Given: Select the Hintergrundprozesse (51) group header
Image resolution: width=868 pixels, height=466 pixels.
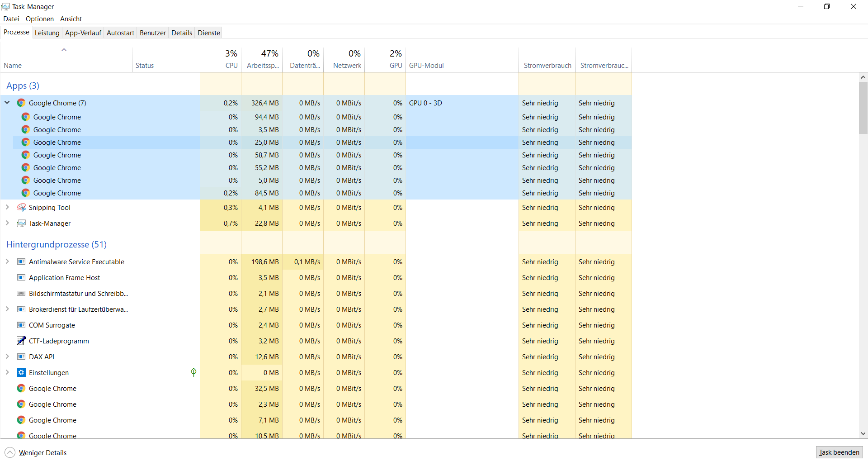Looking at the screenshot, I should 57,244.
